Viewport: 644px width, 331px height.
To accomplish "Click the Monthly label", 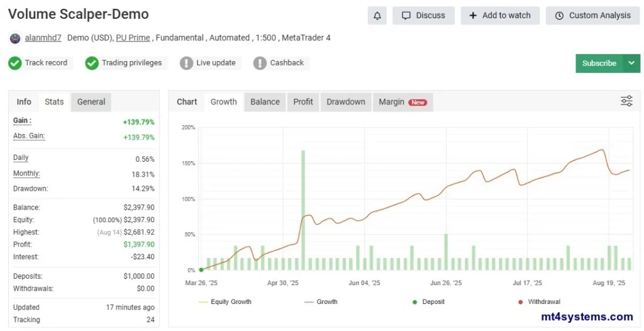I will [26, 174].
